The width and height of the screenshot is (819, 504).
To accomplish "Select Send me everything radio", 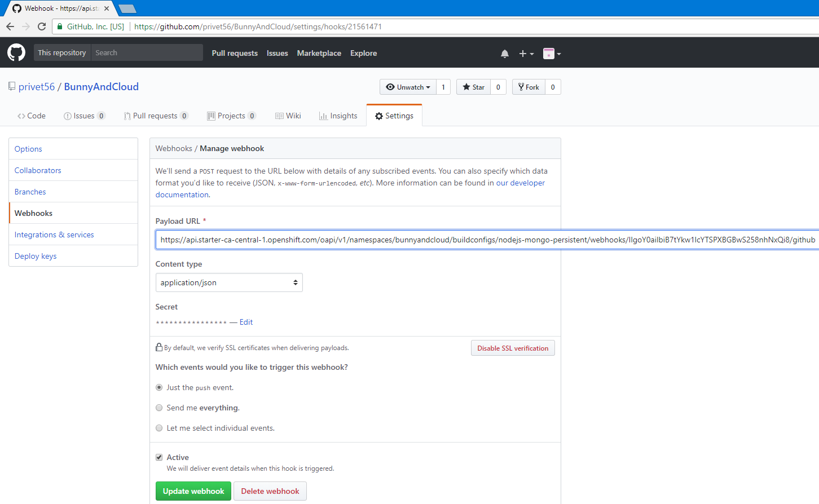I will point(159,408).
